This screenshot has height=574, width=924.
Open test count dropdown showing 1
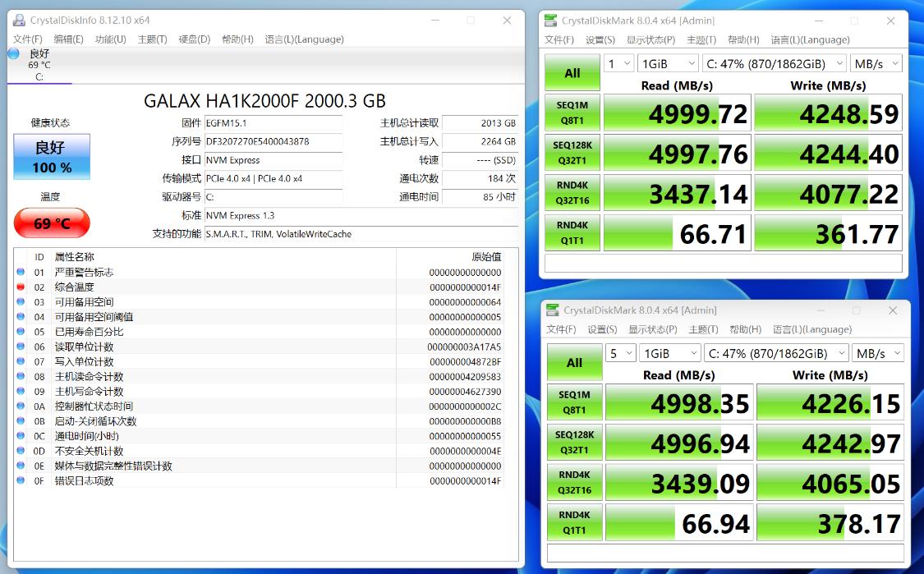(618, 64)
